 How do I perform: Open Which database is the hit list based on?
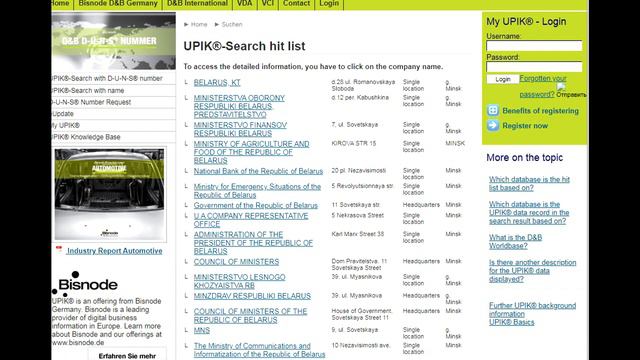(529, 184)
